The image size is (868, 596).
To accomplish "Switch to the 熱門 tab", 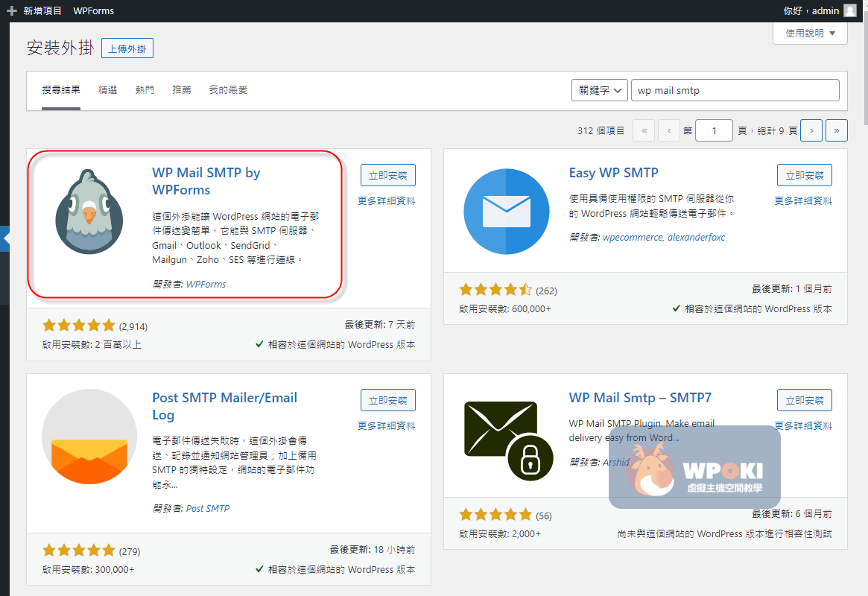I will 145,90.
